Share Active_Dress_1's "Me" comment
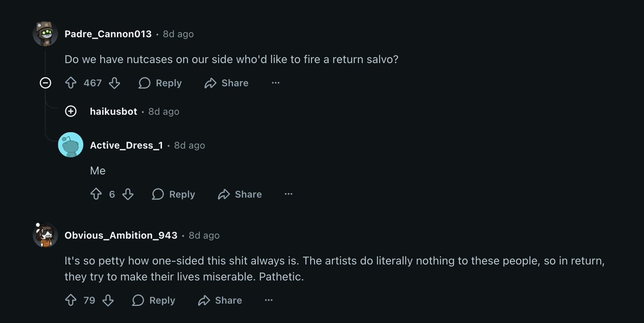 [x=240, y=194]
